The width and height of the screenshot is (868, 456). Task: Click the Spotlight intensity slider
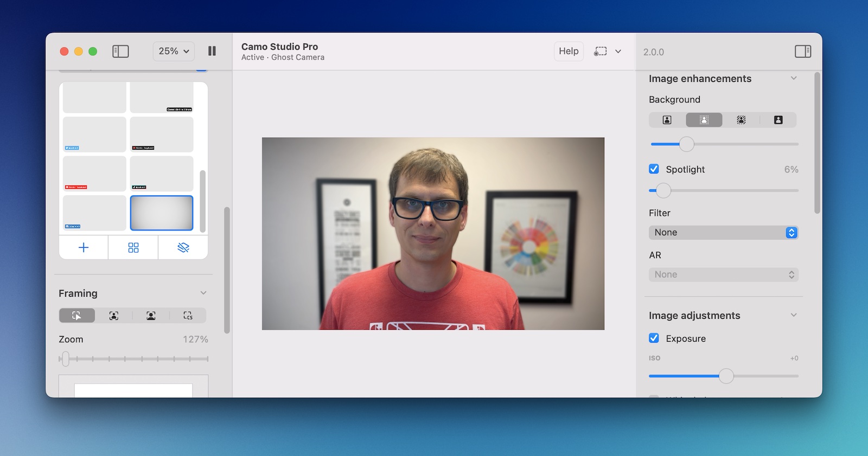click(724, 190)
